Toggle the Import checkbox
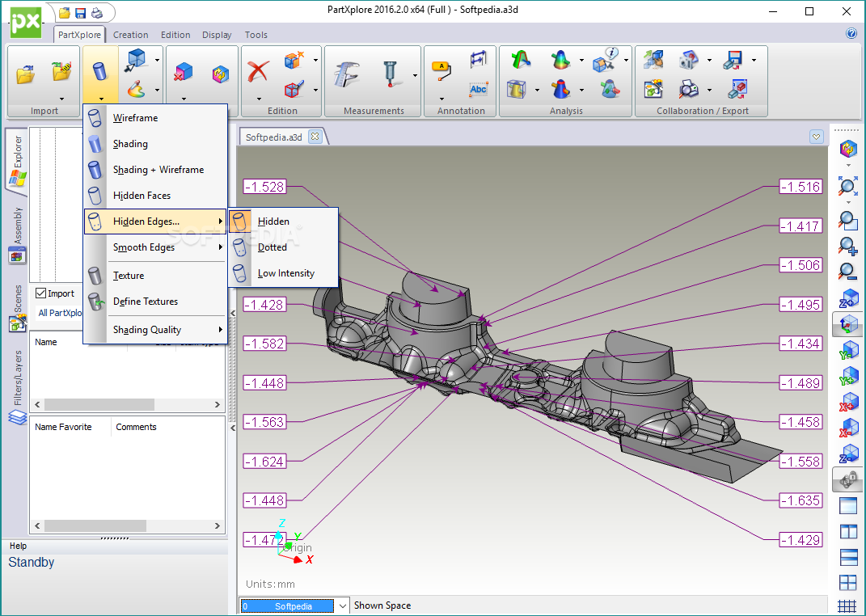The image size is (866, 616). pos(40,293)
